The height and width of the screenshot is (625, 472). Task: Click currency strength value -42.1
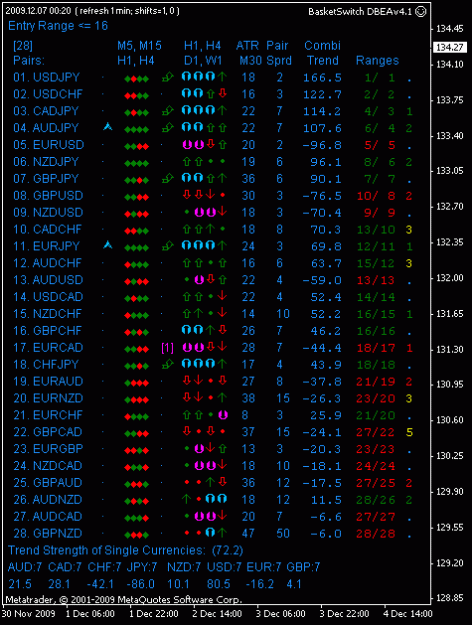click(100, 584)
